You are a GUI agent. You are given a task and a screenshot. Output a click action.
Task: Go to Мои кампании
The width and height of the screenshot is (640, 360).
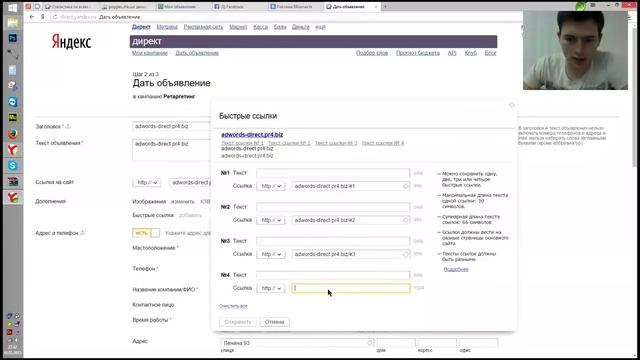coord(150,53)
